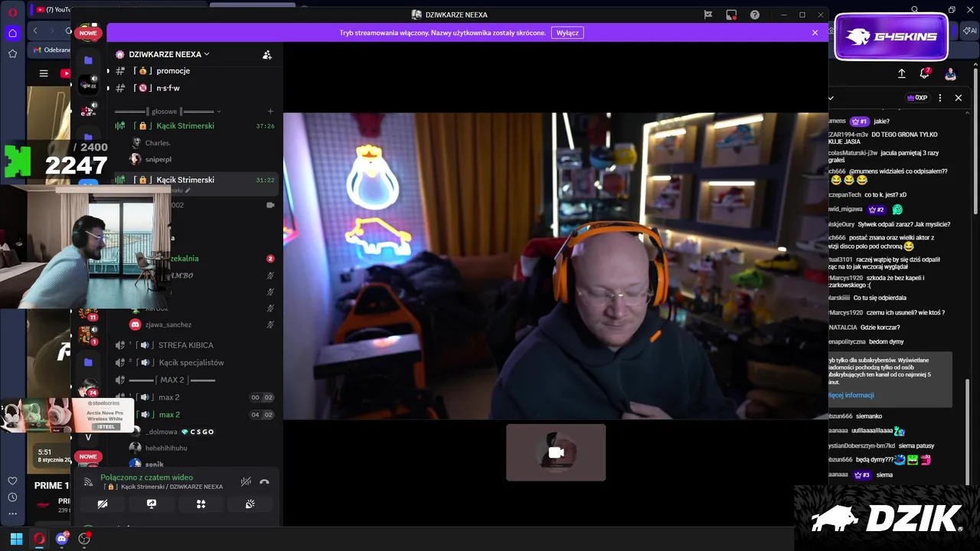Click the browser AI button
Screen dimensions: 980x551
coord(971,31)
